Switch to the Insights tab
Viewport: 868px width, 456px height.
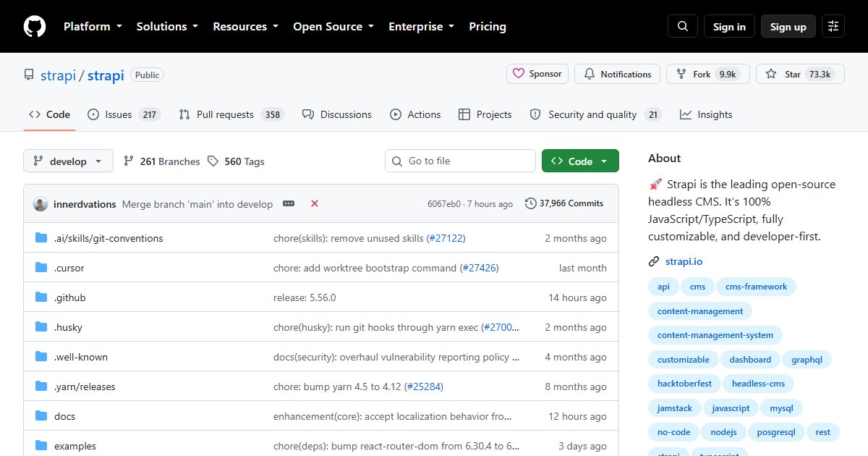pyautogui.click(x=706, y=114)
